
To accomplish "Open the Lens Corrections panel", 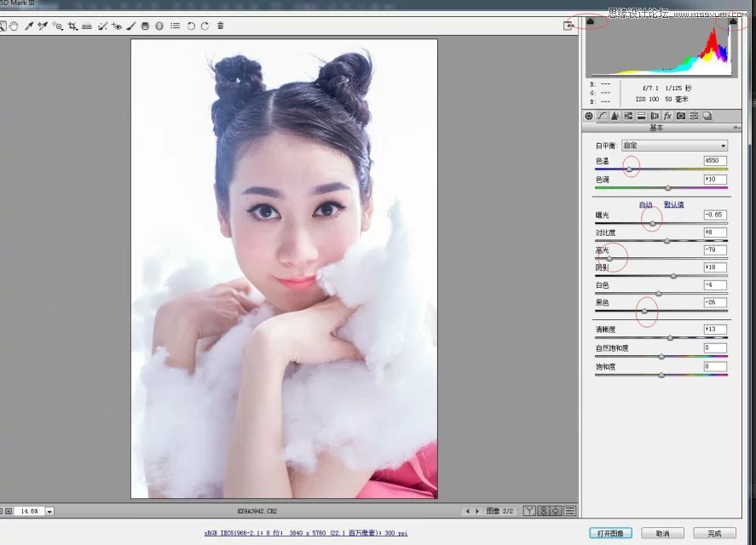I will pyautogui.click(x=655, y=116).
